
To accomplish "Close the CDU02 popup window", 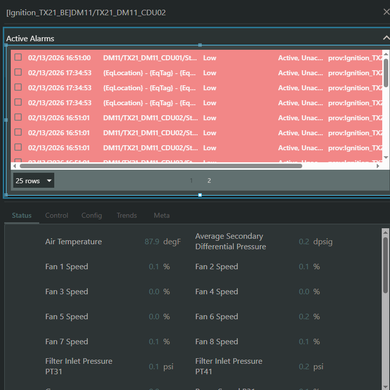I will [386, 12].
